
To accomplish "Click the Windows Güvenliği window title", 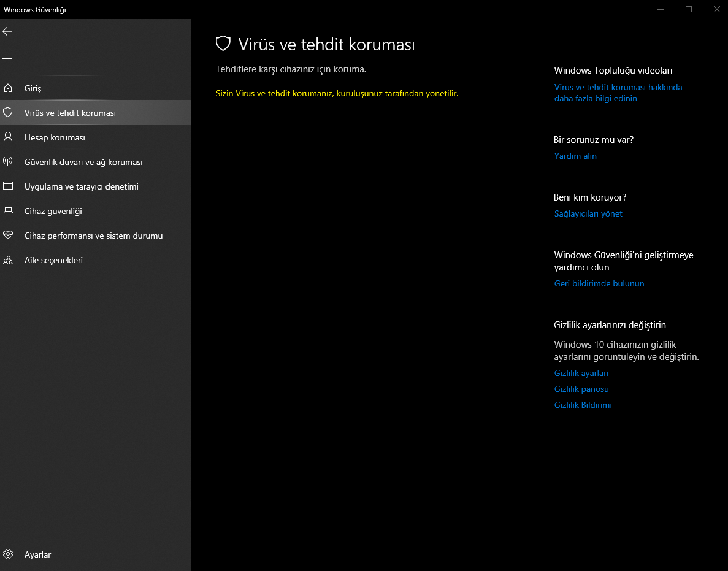I will point(35,9).
